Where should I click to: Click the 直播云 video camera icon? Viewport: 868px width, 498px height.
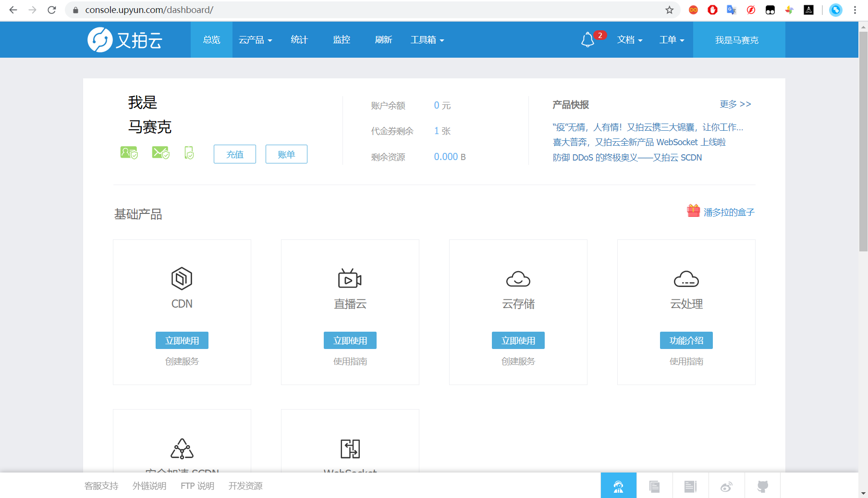350,278
